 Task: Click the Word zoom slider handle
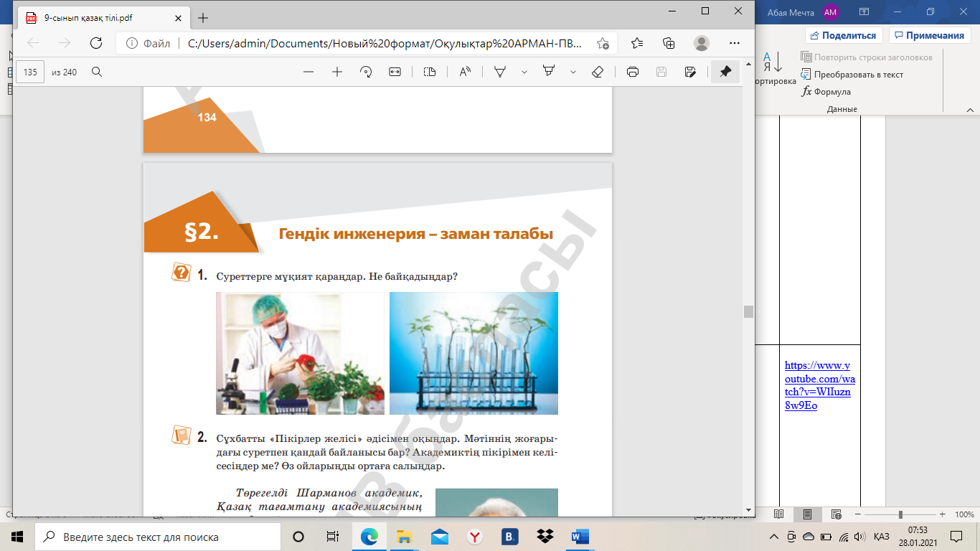(x=900, y=514)
